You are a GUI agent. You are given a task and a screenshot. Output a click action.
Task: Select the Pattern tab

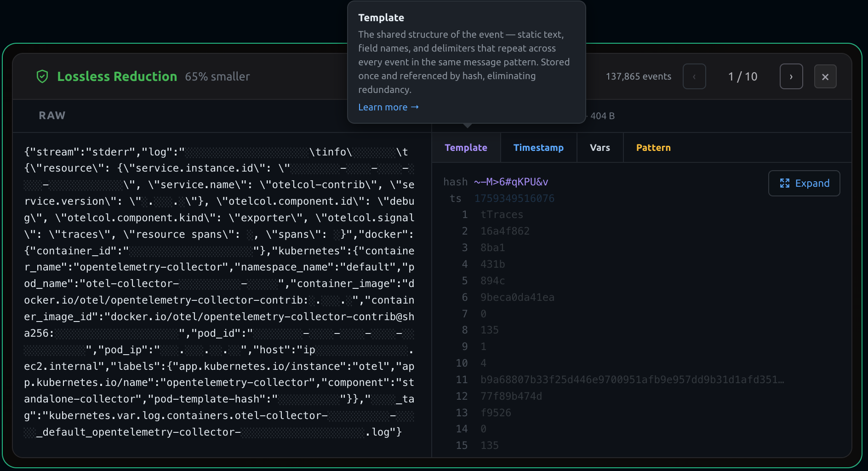click(x=653, y=148)
